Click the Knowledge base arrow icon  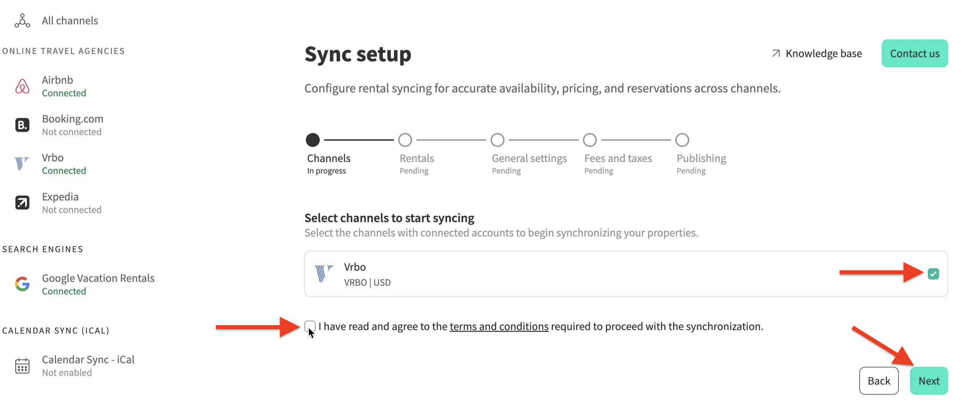pos(776,54)
